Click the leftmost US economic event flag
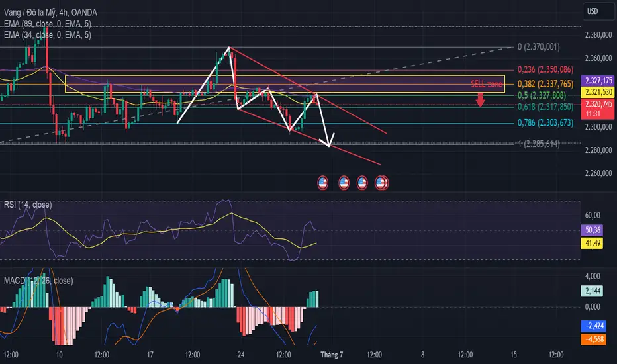 pyautogui.click(x=322, y=183)
